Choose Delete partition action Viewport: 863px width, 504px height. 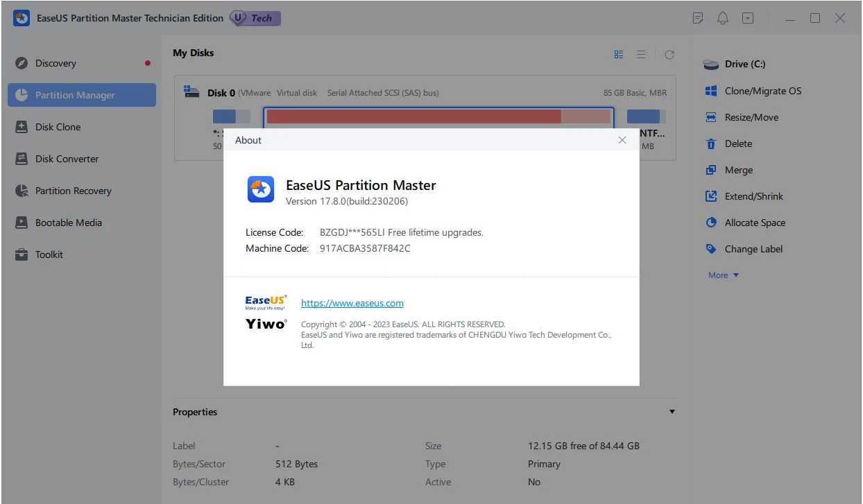[x=738, y=144]
